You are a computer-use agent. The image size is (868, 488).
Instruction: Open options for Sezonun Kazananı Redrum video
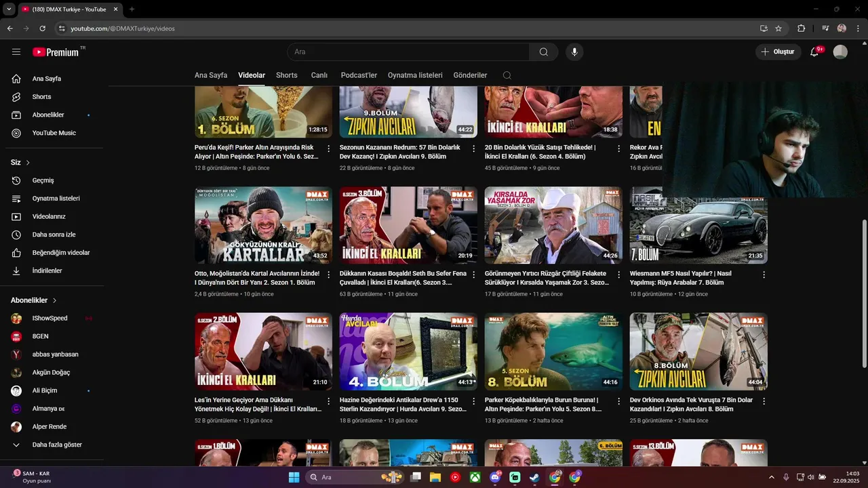point(474,148)
